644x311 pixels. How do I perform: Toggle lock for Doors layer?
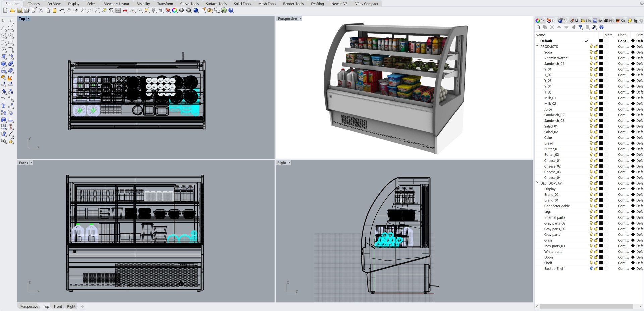(596, 257)
